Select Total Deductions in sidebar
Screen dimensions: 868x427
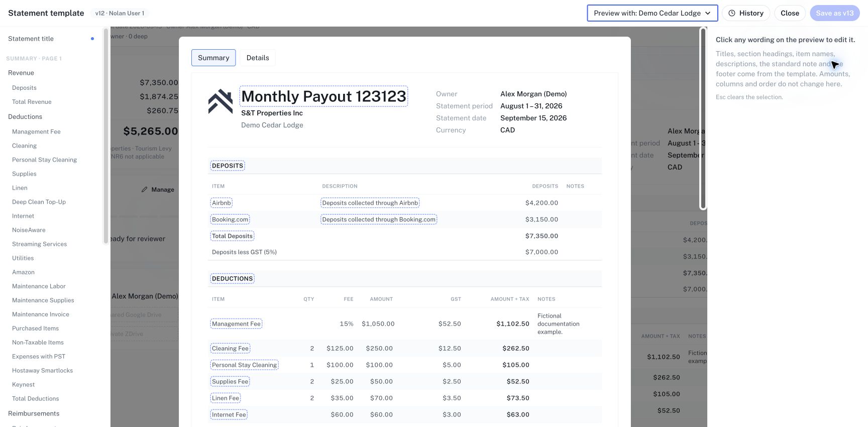pos(35,399)
